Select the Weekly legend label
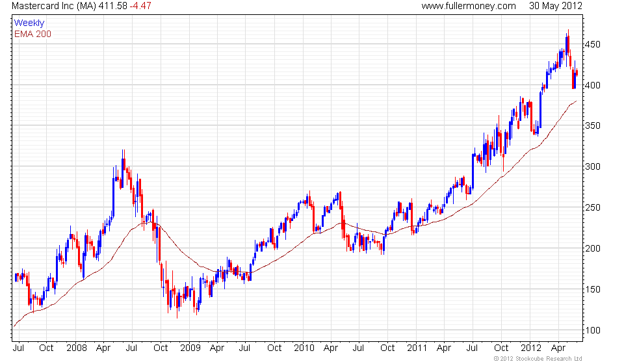 (29, 23)
